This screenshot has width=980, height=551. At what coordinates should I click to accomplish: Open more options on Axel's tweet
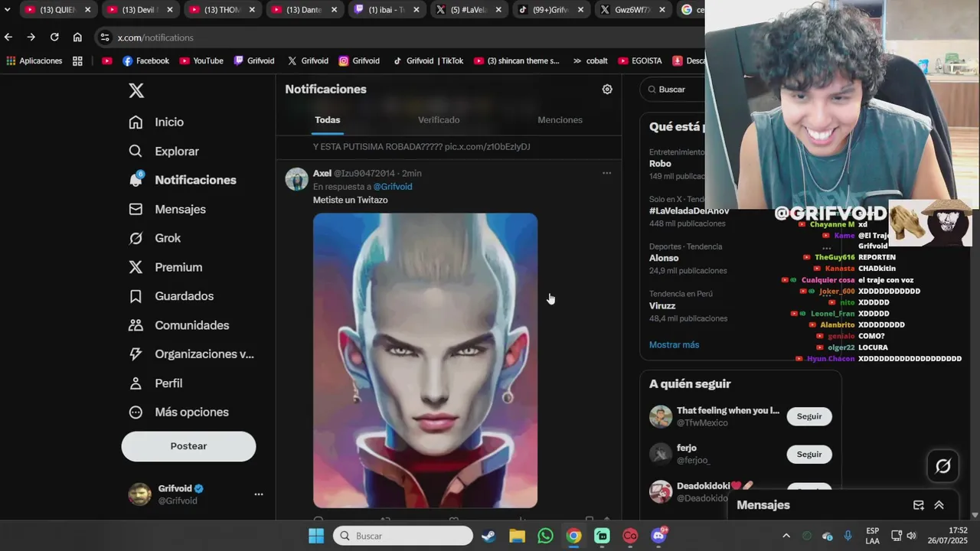pos(606,173)
